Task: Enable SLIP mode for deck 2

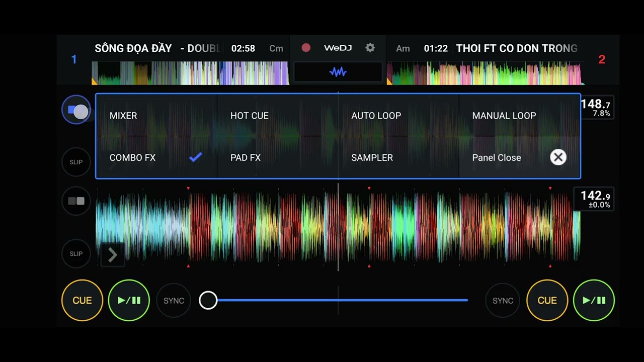Action: (76, 253)
